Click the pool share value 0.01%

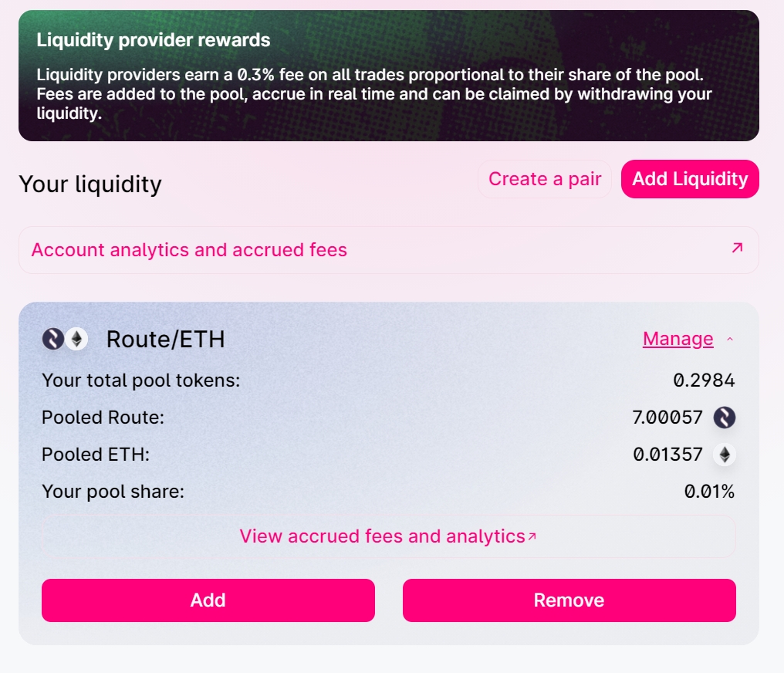point(709,491)
